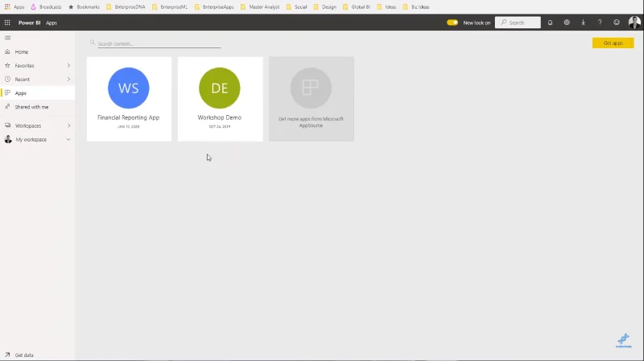
Task: Open the settings gear icon
Action: pos(567,23)
